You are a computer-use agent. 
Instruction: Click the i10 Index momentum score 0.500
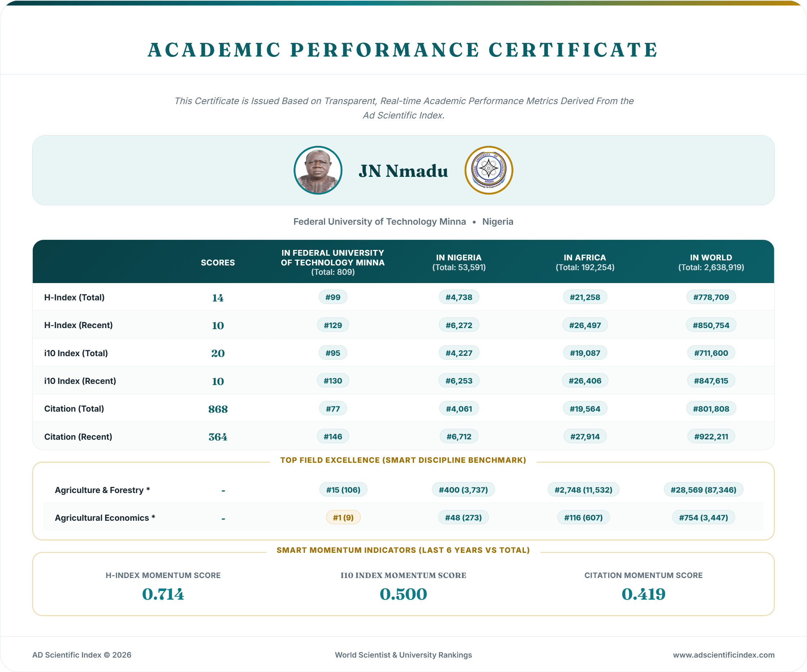click(403, 594)
